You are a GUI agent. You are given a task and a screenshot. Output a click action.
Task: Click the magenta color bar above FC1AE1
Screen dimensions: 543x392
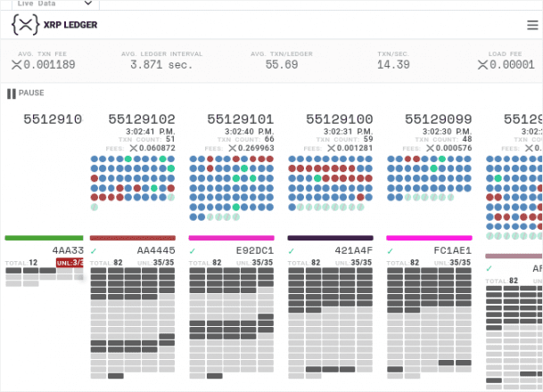(x=429, y=238)
